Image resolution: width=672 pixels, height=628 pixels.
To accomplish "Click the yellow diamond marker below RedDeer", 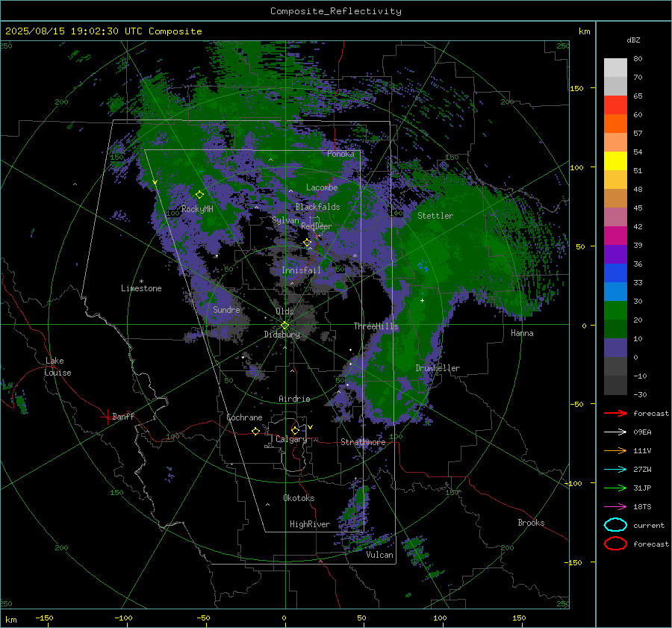I will [308, 243].
